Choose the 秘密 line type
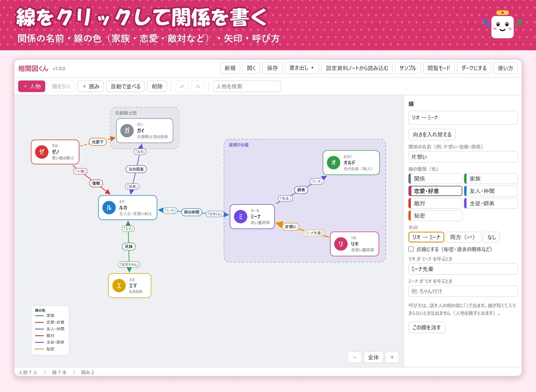Image resolution: width=536 pixels, height=392 pixels. pyautogui.click(x=435, y=216)
